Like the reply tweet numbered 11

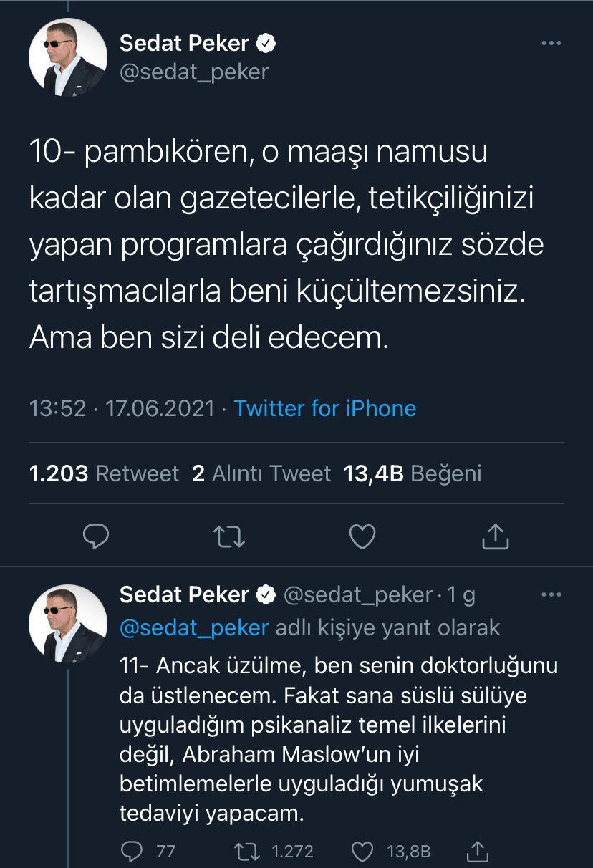[x=362, y=852]
